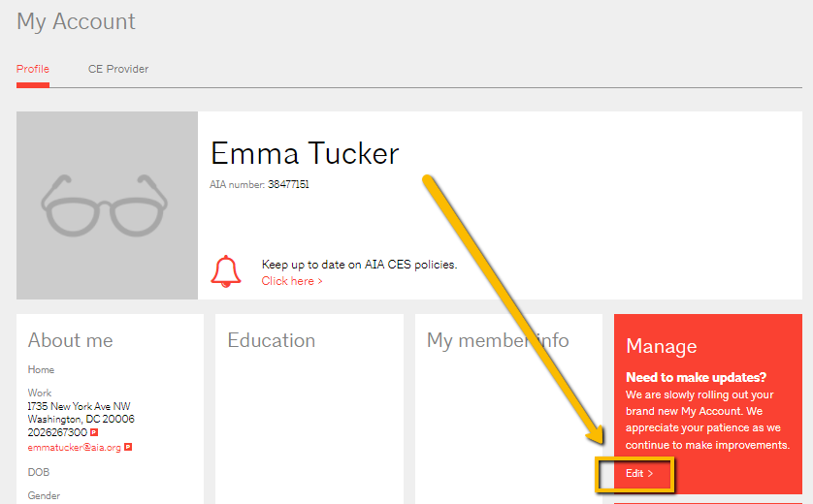Viewport: 813px width, 504px height.
Task: Click the glasses profile photo placeholder
Action: click(107, 205)
